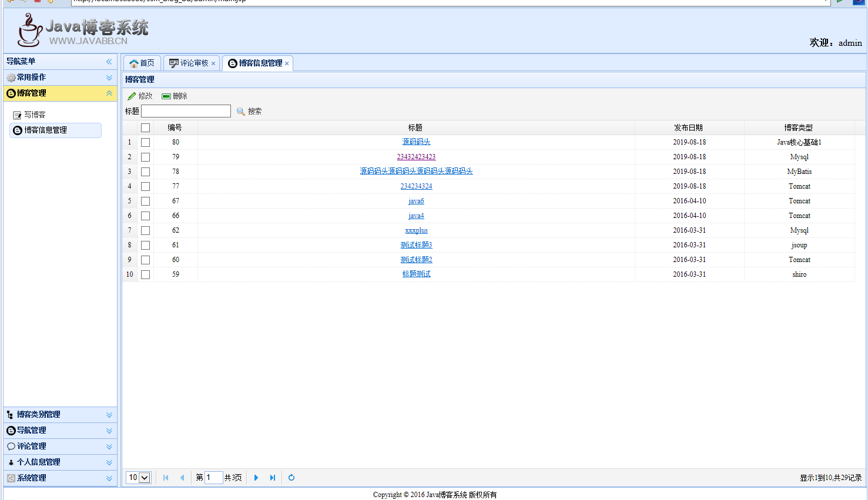Expand the 系统管理 section
The height and width of the screenshot is (500, 868).
click(109, 478)
